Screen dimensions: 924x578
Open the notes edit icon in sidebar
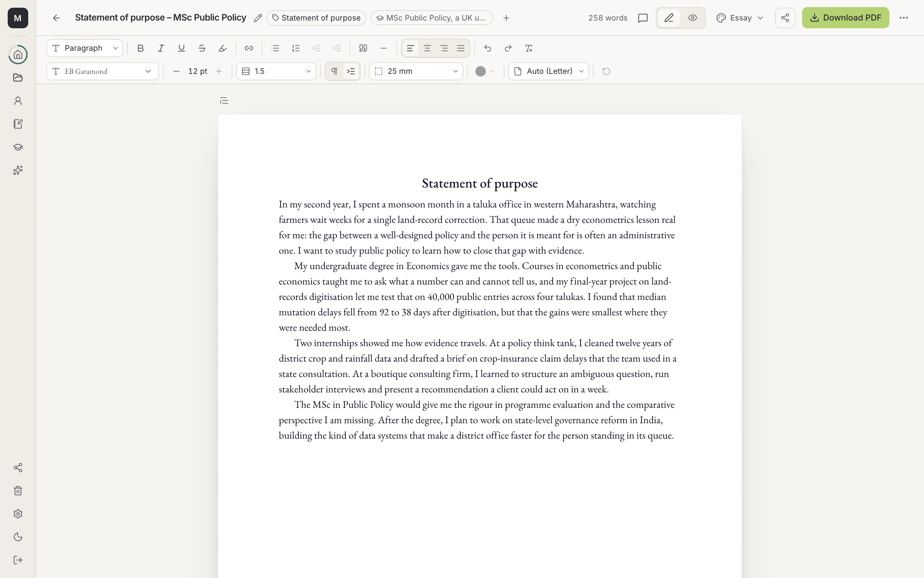(x=18, y=124)
